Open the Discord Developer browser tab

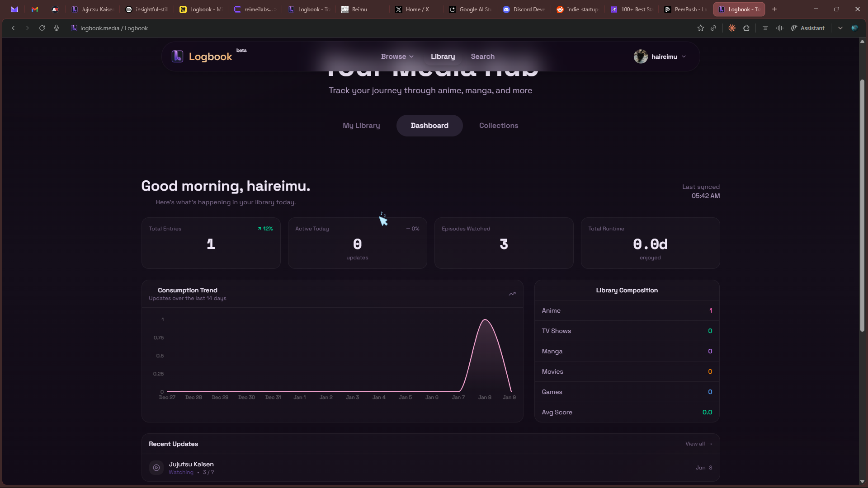524,9
